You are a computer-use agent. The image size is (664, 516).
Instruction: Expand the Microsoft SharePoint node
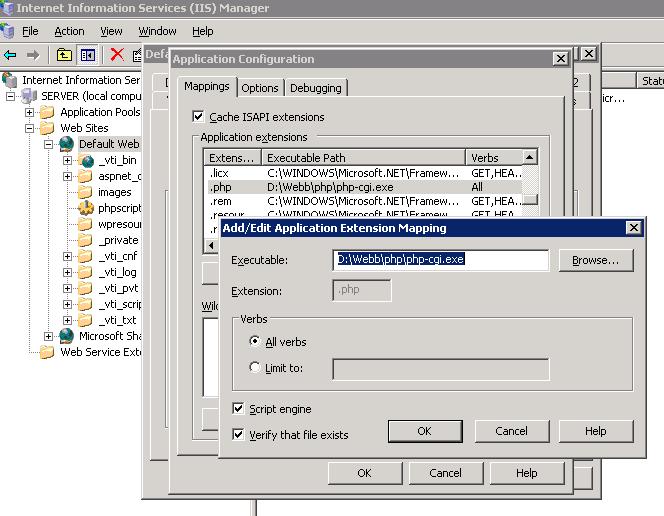point(48,337)
